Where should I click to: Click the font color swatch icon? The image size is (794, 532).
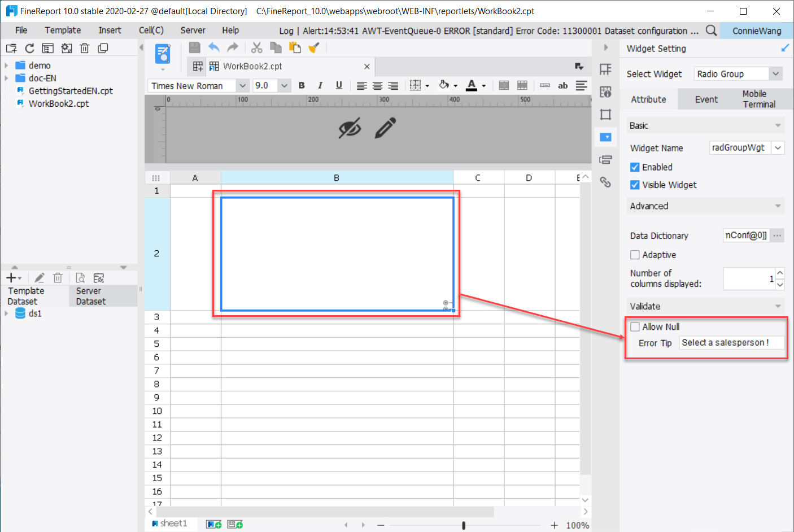click(472, 85)
